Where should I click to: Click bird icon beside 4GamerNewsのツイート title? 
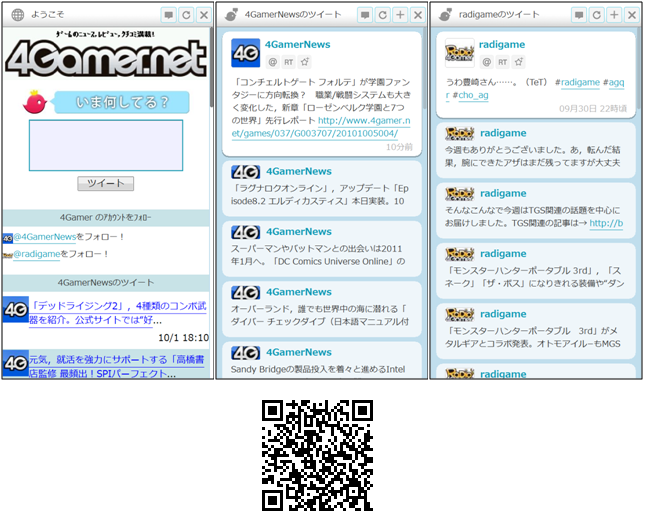[x=232, y=15]
